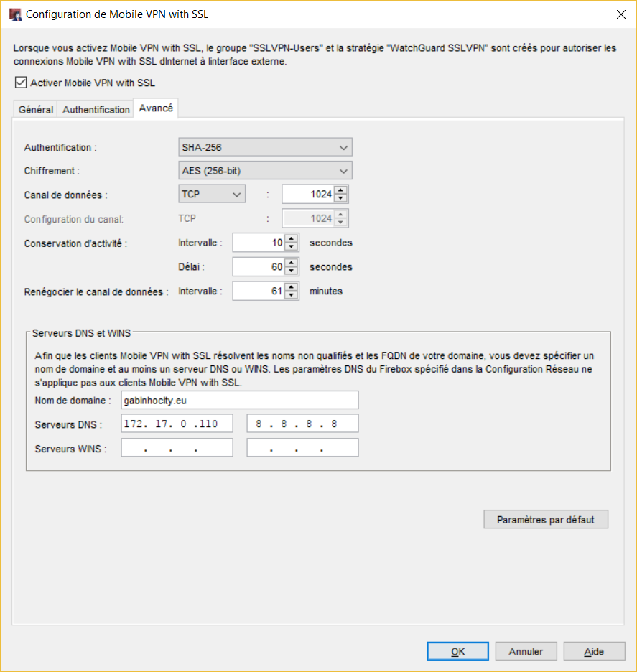Decrease keep-alive Intervalle seconds value

[292, 247]
